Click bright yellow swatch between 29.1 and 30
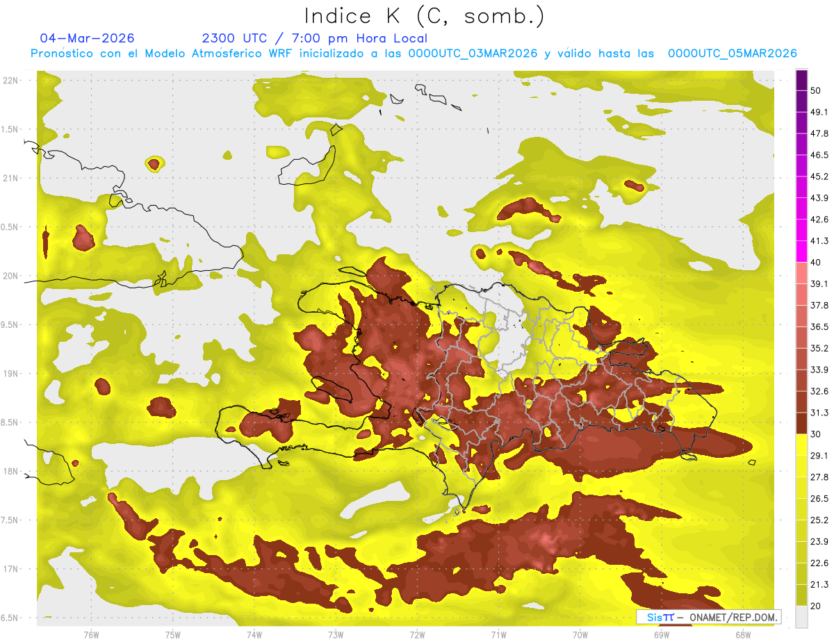The width and height of the screenshot is (834, 644). pyautogui.click(x=802, y=445)
